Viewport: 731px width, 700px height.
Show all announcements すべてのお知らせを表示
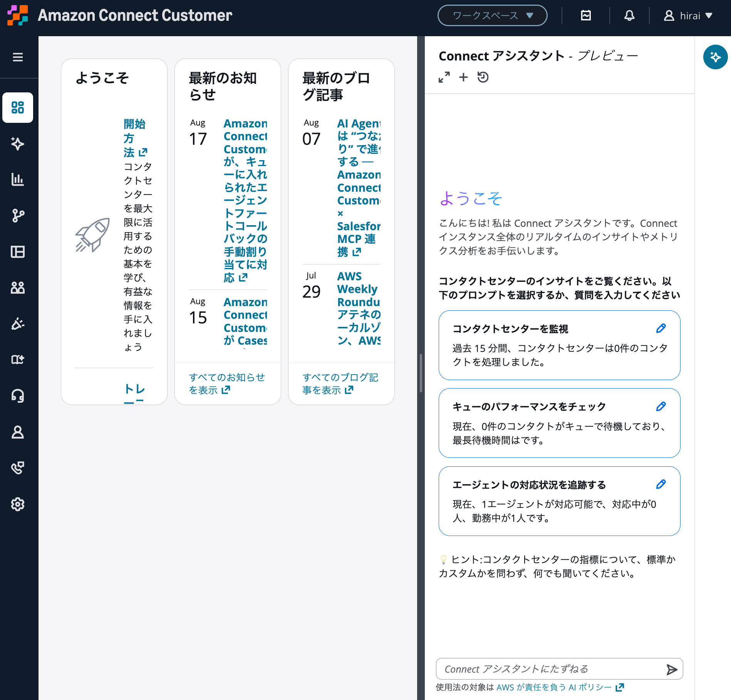(227, 383)
